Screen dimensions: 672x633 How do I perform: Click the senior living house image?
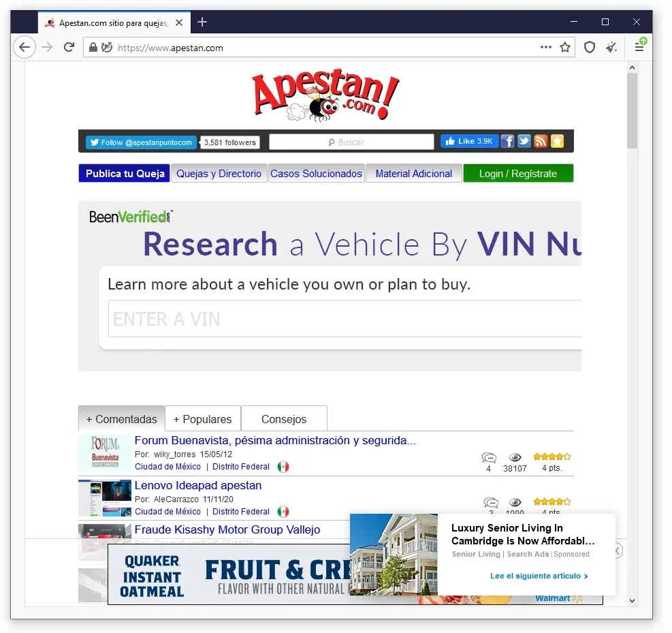pos(394,555)
